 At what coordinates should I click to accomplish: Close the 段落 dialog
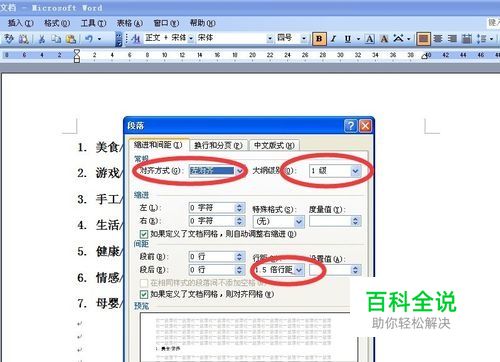365,126
